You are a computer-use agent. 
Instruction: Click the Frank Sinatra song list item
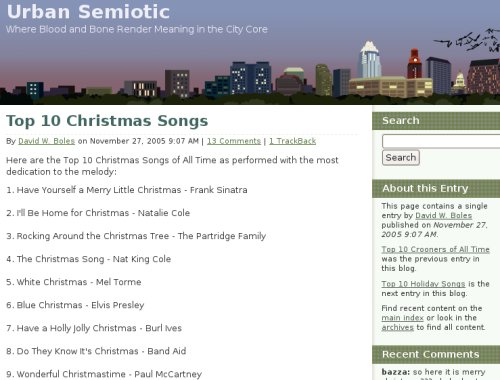coord(127,190)
